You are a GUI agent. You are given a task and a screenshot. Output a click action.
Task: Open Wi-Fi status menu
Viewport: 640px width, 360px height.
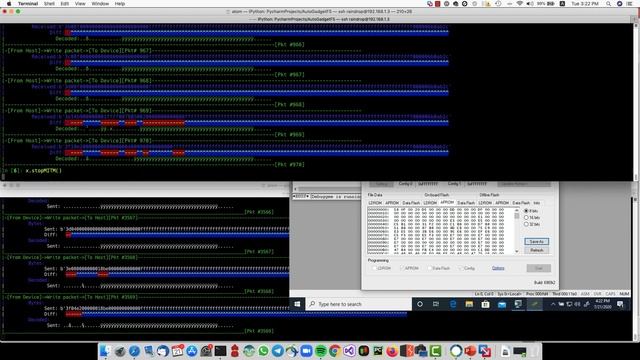pyautogui.click(x=520, y=4)
